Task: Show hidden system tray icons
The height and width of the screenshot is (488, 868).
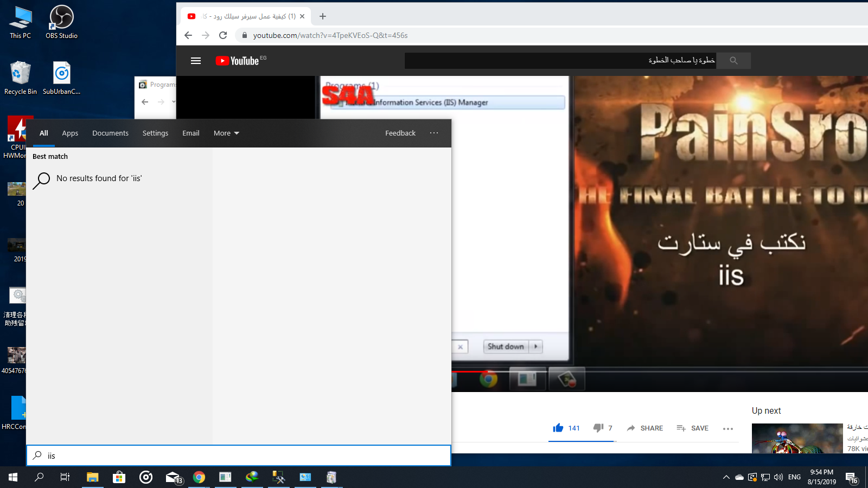Action: coord(726,477)
